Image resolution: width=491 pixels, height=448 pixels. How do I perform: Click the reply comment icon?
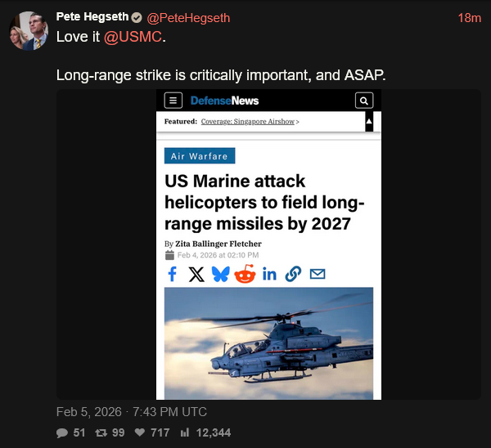coord(62,432)
